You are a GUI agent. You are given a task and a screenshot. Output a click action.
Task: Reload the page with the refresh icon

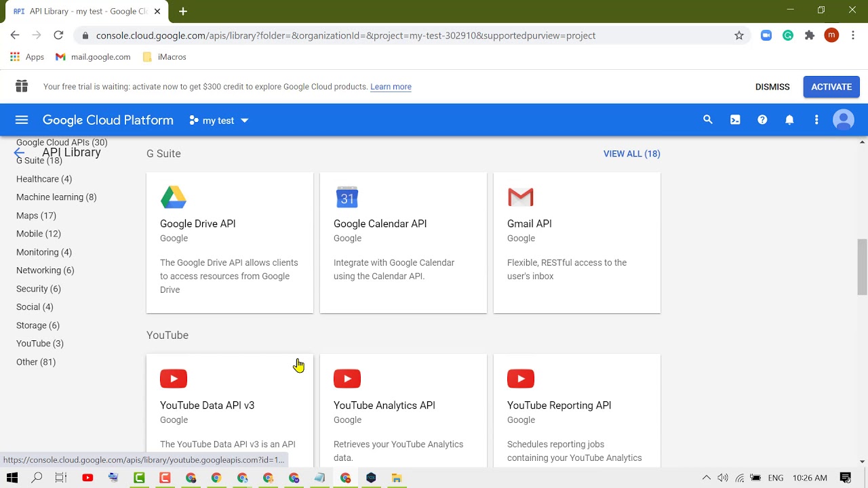point(58,35)
